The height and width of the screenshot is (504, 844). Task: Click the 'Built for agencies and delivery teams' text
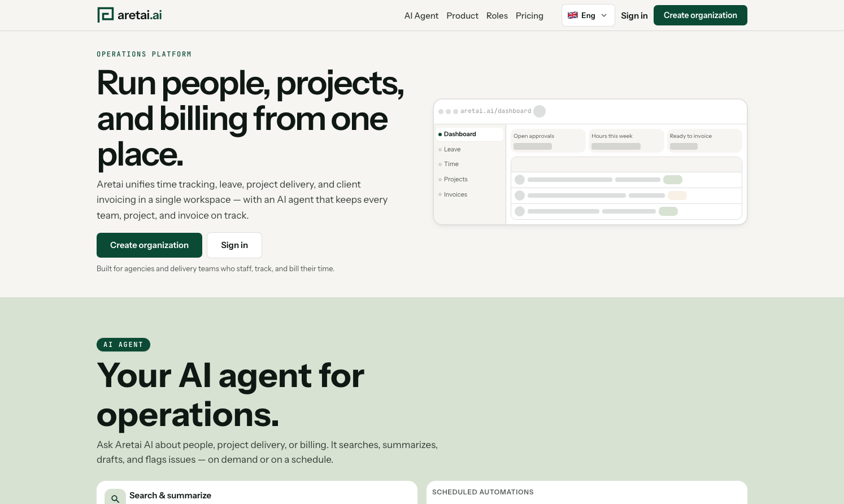pos(215,269)
